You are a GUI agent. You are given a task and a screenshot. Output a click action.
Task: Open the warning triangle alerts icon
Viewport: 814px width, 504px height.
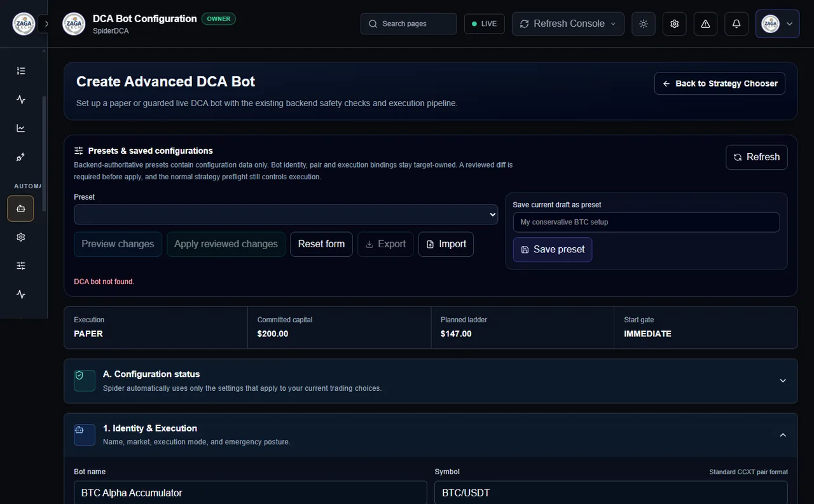(705, 24)
